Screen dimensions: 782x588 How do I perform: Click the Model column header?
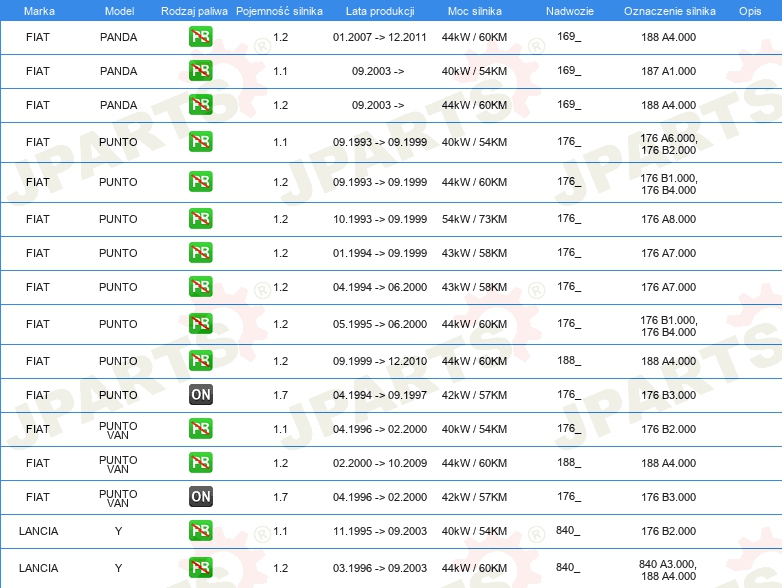pos(119,11)
